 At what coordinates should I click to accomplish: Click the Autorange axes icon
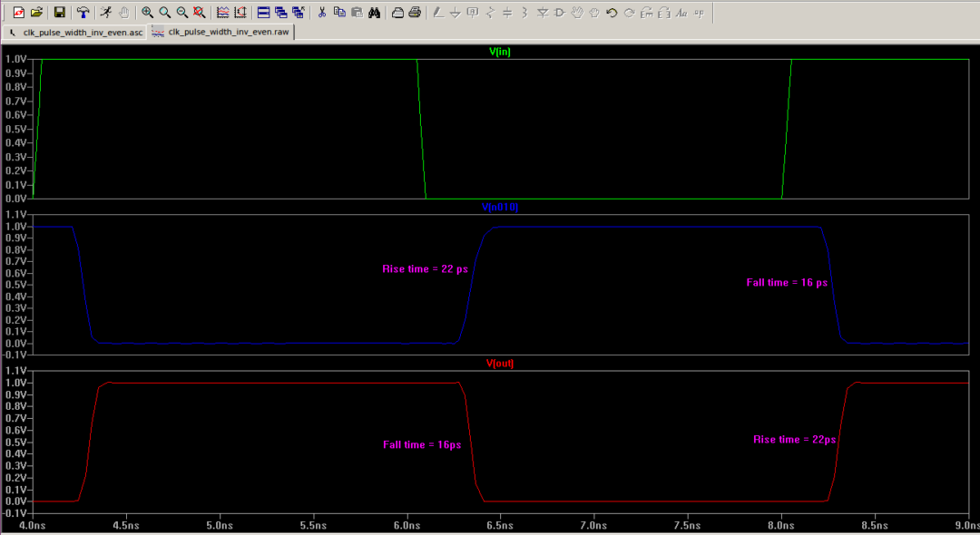click(240, 13)
